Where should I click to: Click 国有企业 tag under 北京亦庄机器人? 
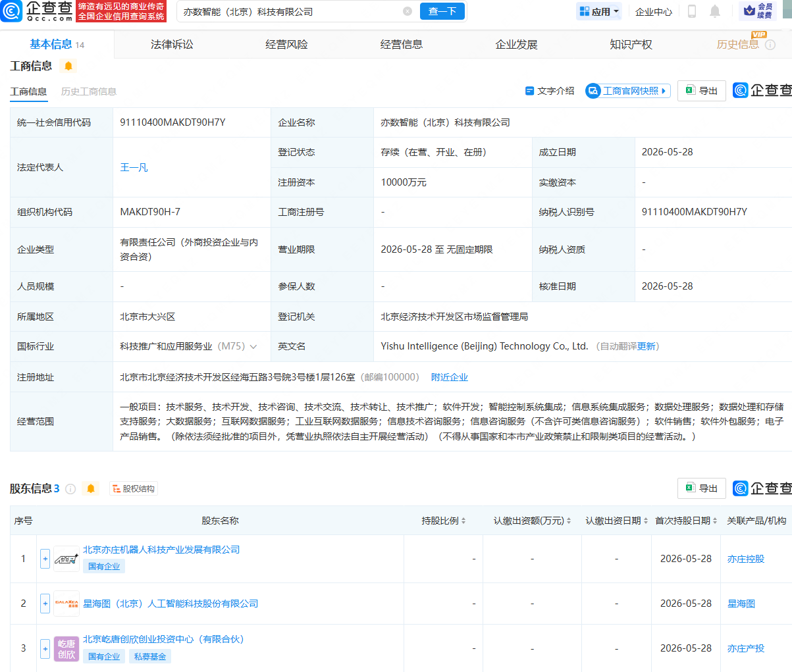click(x=104, y=566)
